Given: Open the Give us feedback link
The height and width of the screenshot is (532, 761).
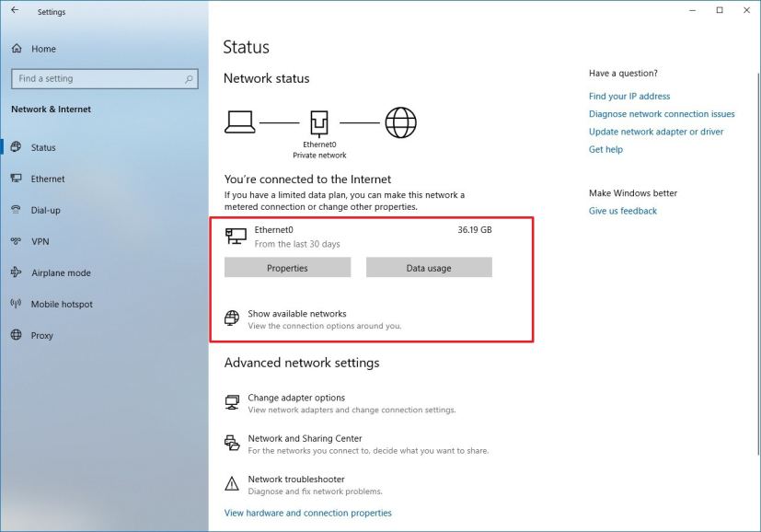Looking at the screenshot, I should pos(622,210).
